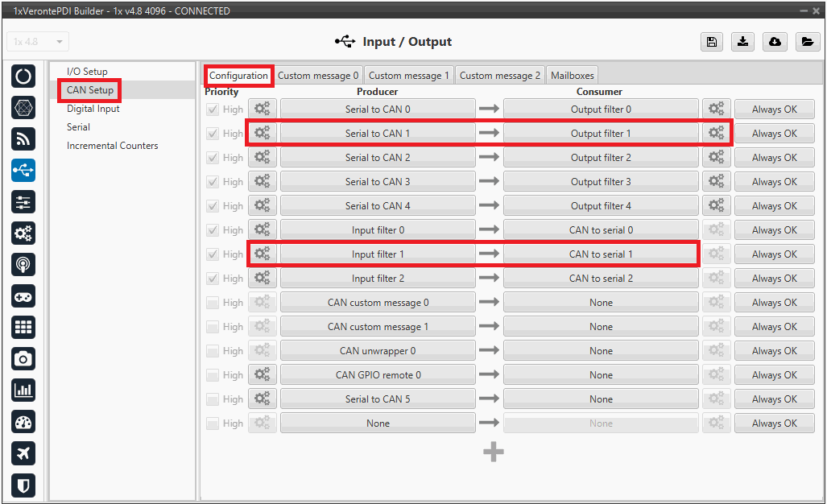Click Always OK button for Output filter 4
Viewport: 827px width, 504px height.
pos(774,206)
